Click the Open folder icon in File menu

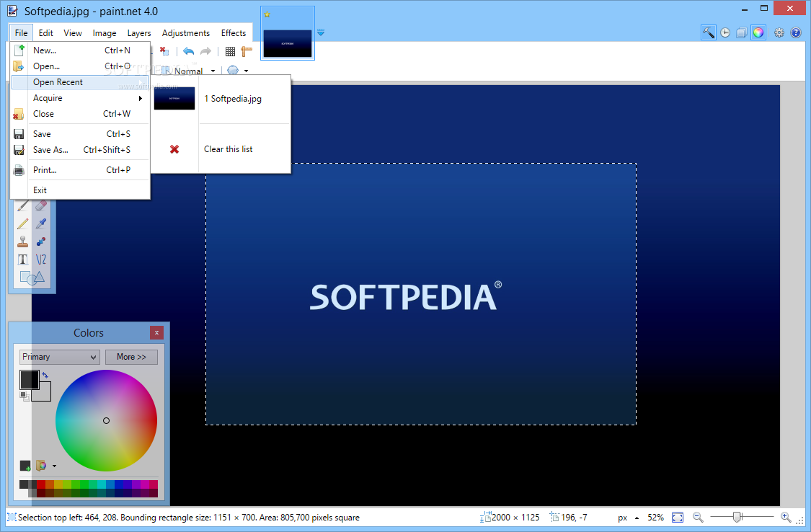click(19, 66)
